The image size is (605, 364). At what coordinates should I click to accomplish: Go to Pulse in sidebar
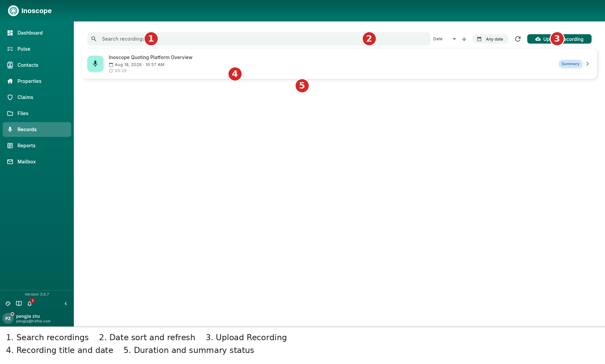click(37, 49)
